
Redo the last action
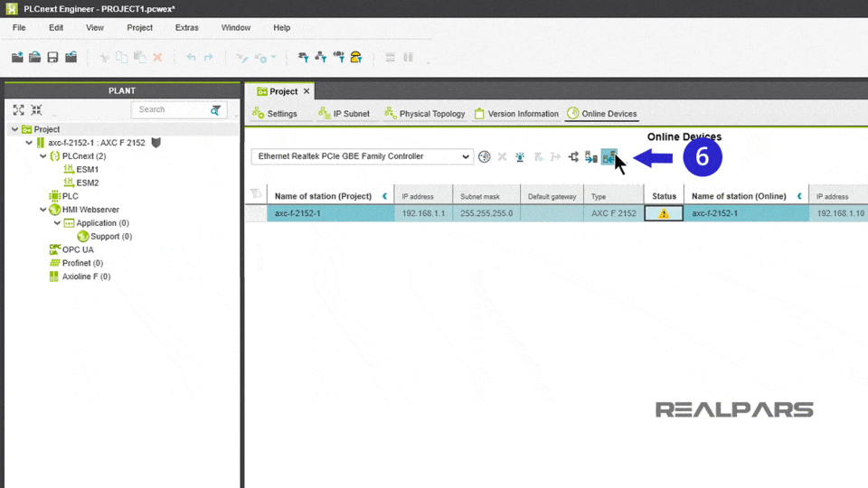209,57
